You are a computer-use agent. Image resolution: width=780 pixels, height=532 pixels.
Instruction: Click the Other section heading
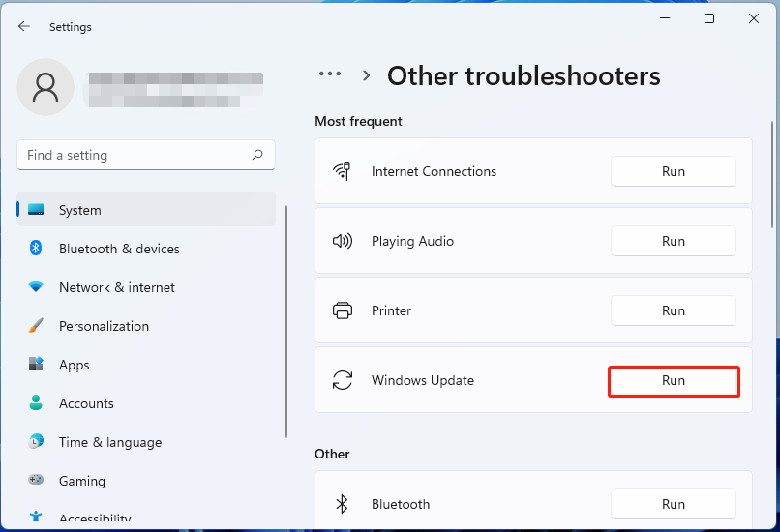point(332,454)
